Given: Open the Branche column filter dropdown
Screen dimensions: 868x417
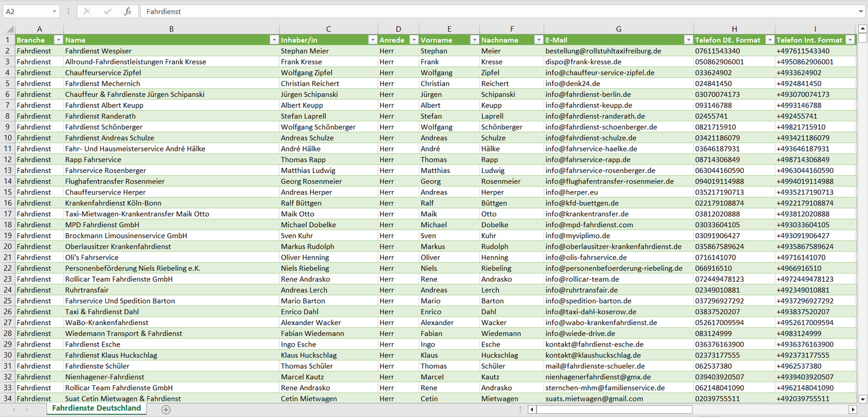Looking at the screenshot, I should pyautogui.click(x=58, y=40).
